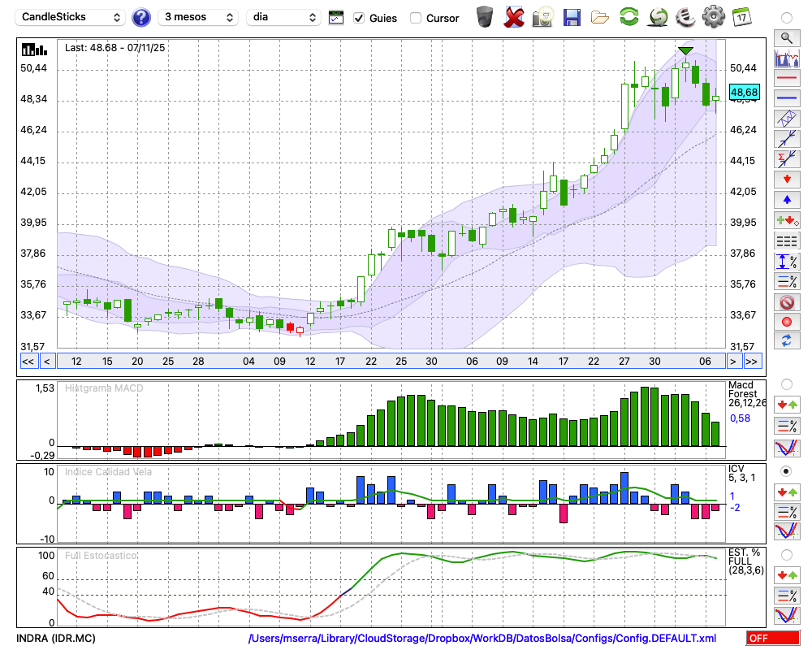812x650 pixels.
Task: Select the radio button beside Macd Forest panel
Action: tap(786, 383)
